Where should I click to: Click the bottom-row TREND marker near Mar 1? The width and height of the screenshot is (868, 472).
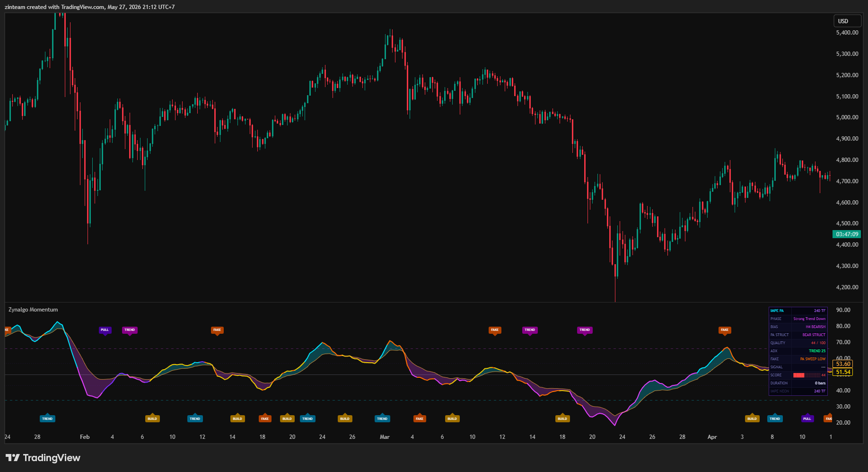pyautogui.click(x=382, y=419)
